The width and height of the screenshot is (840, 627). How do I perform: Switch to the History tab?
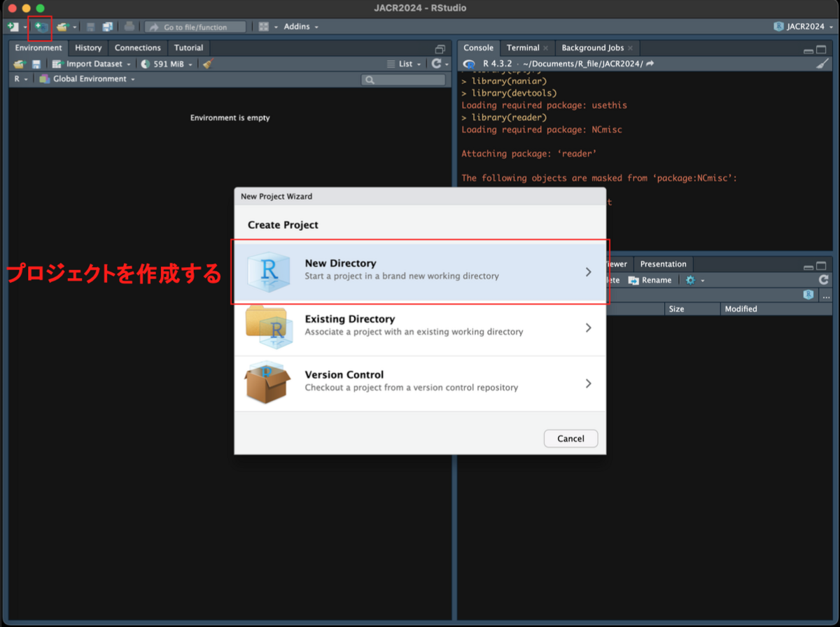[88, 48]
